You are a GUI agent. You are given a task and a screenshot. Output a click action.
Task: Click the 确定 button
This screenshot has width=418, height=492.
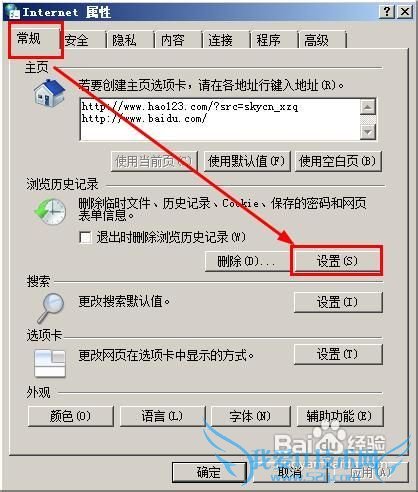pyautogui.click(x=209, y=472)
